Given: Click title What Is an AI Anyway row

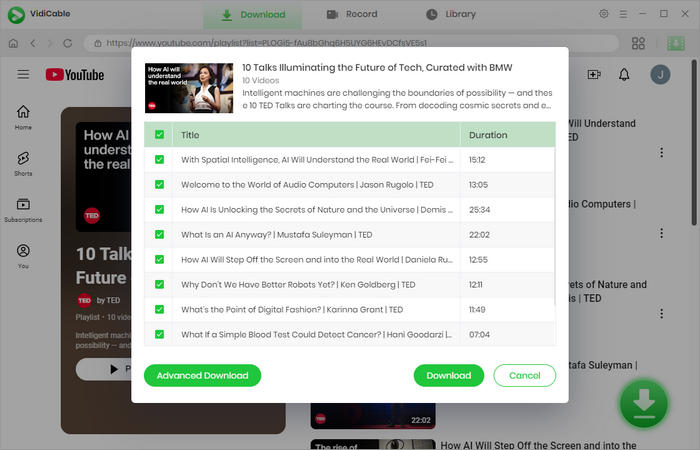Looking at the screenshot, I should point(276,235).
